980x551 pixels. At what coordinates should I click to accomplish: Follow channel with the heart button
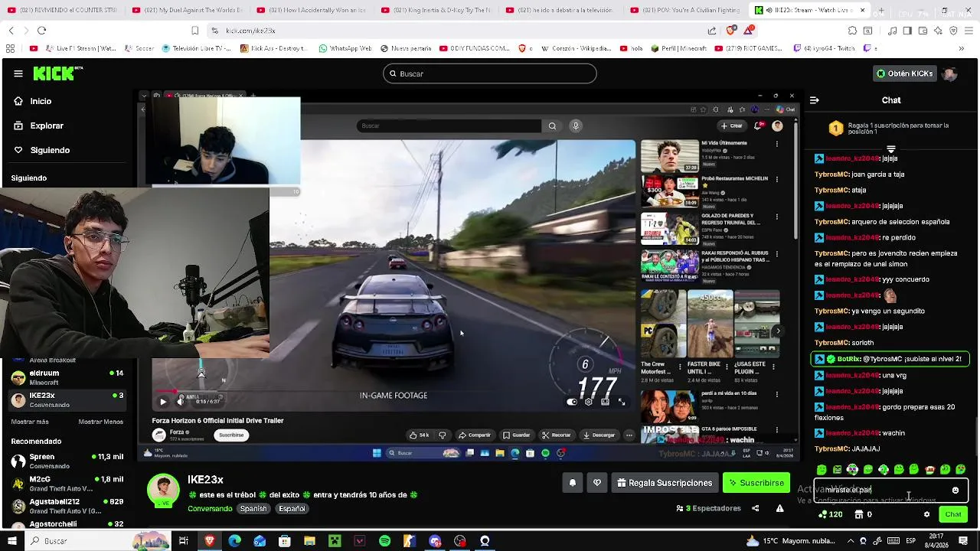597,483
